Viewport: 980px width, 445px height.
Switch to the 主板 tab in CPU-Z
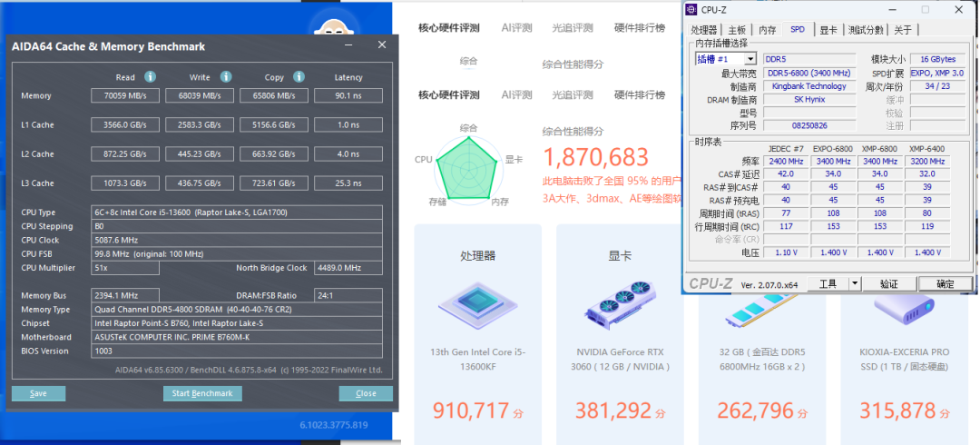pos(736,30)
